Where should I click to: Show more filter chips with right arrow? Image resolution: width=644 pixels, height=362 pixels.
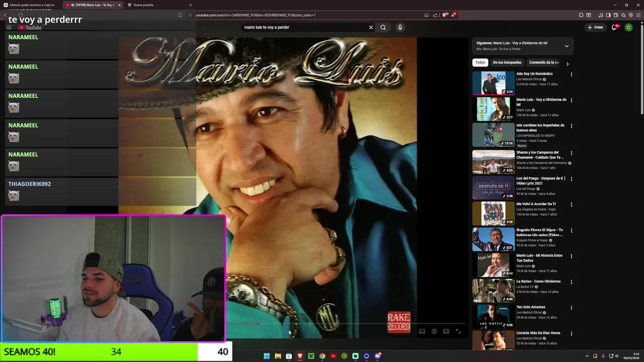click(x=567, y=64)
